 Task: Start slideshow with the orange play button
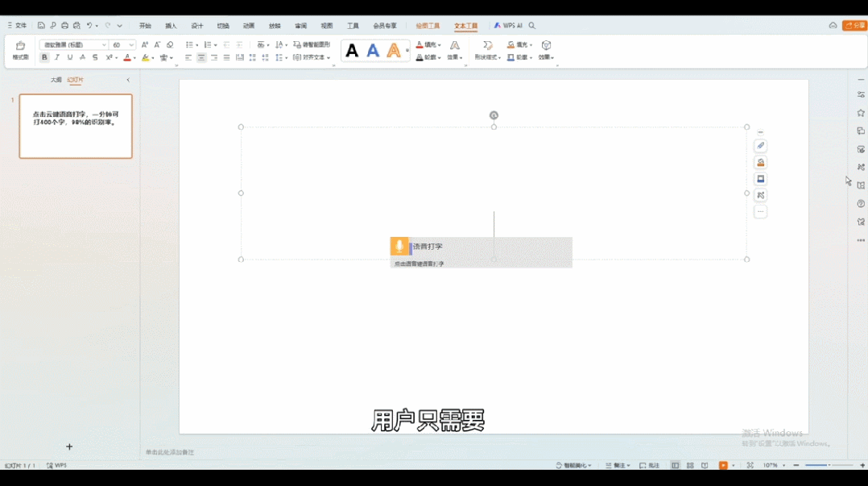[x=723, y=466]
